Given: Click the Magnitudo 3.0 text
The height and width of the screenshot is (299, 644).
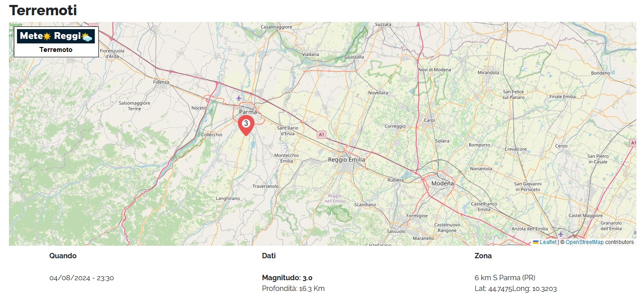Looking at the screenshot, I should (x=287, y=278).
